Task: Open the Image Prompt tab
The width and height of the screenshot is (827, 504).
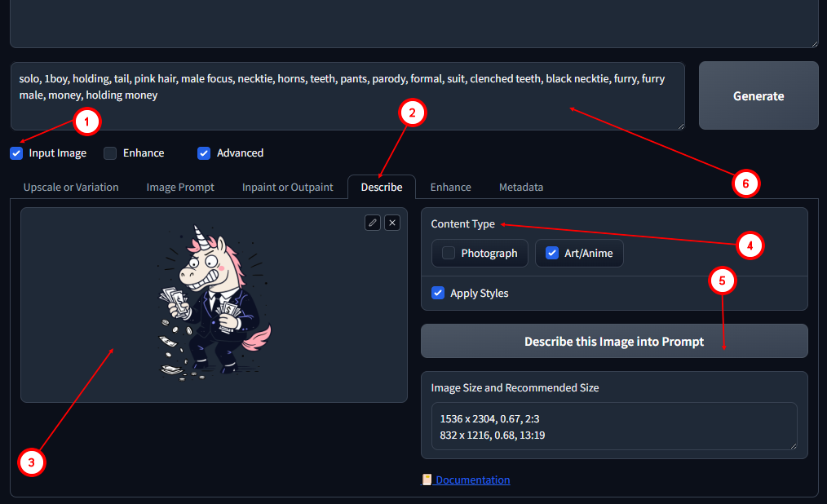Action: click(x=180, y=187)
